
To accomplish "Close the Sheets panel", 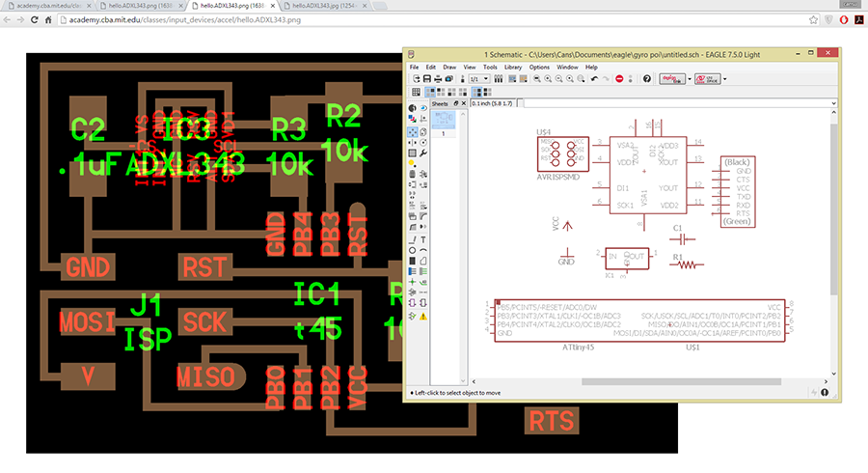I will click(x=464, y=103).
